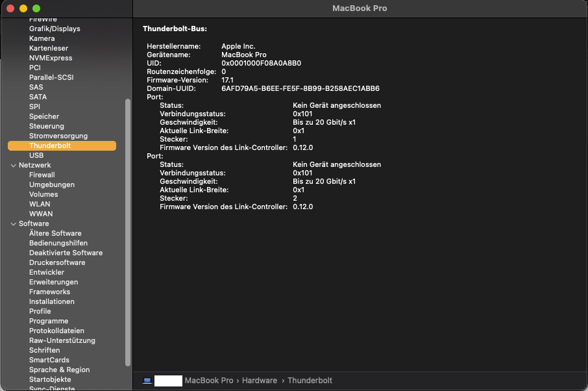This screenshot has height=391, width=588.
Task: Select the Netzwerk category label
Action: (35, 166)
